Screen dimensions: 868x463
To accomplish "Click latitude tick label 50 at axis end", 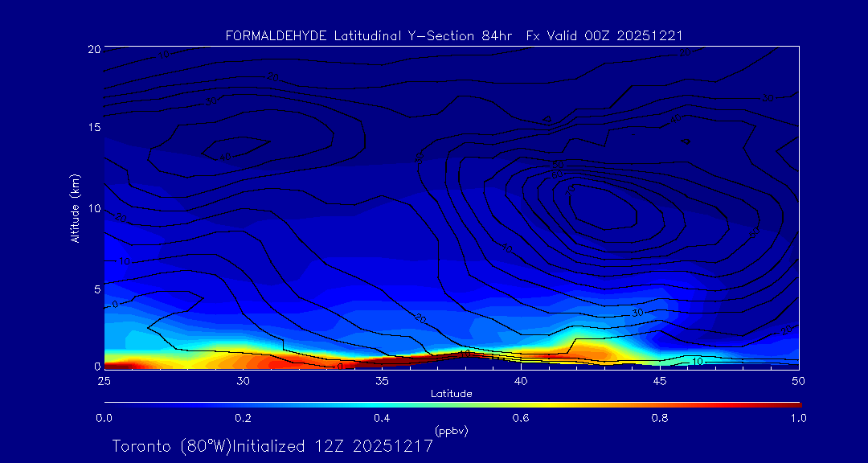I will (798, 380).
